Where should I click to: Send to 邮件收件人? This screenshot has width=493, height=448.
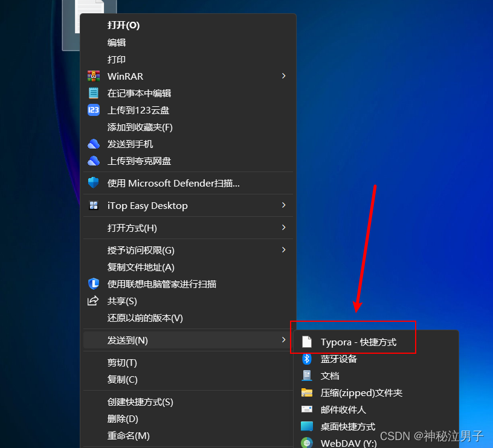(376, 410)
